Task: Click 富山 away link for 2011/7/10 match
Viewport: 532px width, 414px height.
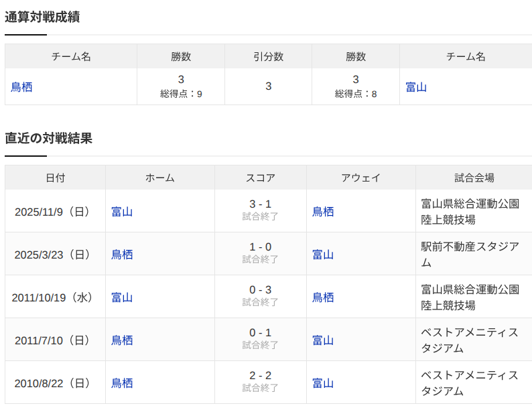Action: tap(323, 340)
